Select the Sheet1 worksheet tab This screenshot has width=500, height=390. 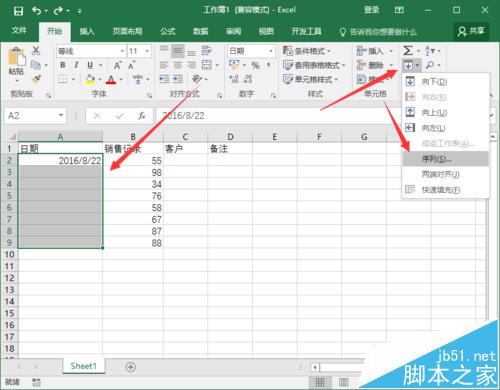[83, 366]
